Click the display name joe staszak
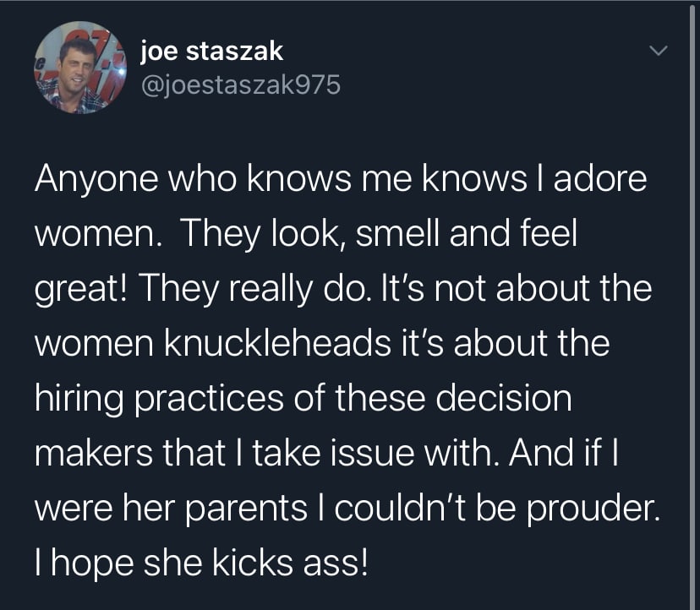This screenshot has height=610, width=700. coord(211,51)
